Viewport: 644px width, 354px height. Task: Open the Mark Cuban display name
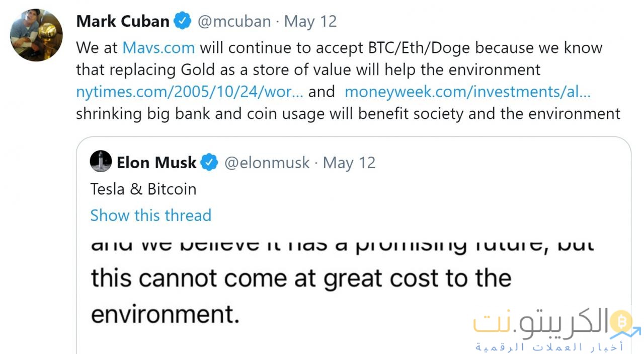tap(123, 21)
